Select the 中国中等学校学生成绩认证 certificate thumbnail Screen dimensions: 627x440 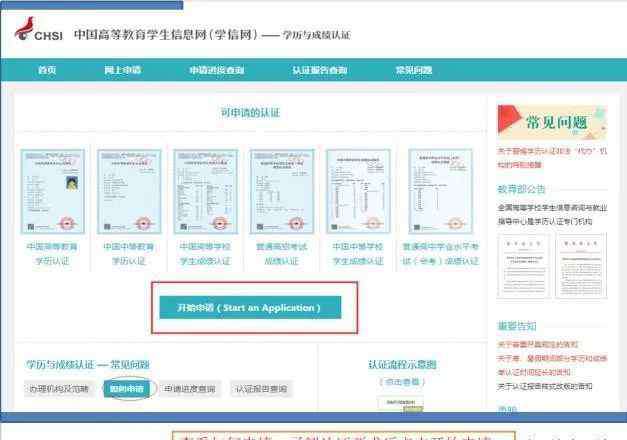click(358, 191)
